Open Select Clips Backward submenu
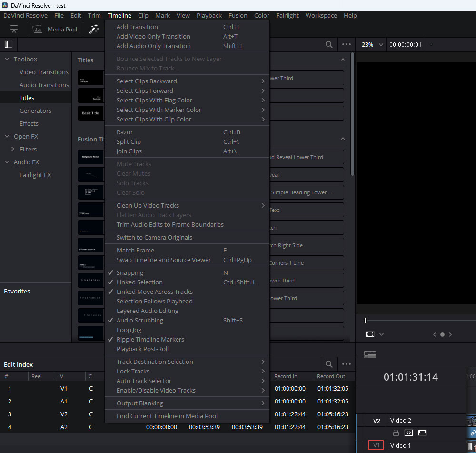Image resolution: width=476 pixels, height=453 pixels. (187, 81)
